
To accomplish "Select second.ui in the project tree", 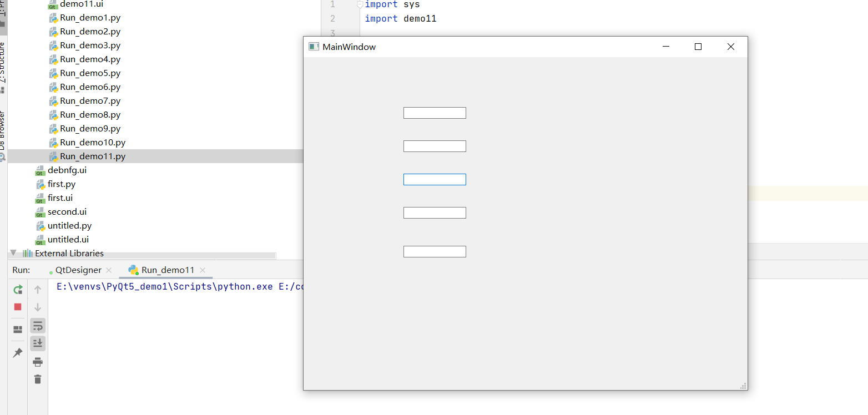I will point(67,212).
